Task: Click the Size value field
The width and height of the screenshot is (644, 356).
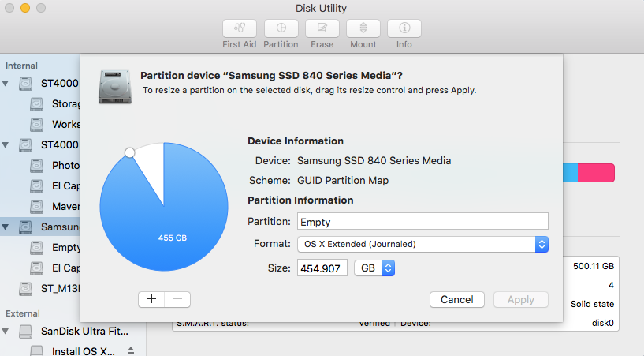Action: tap(322, 268)
